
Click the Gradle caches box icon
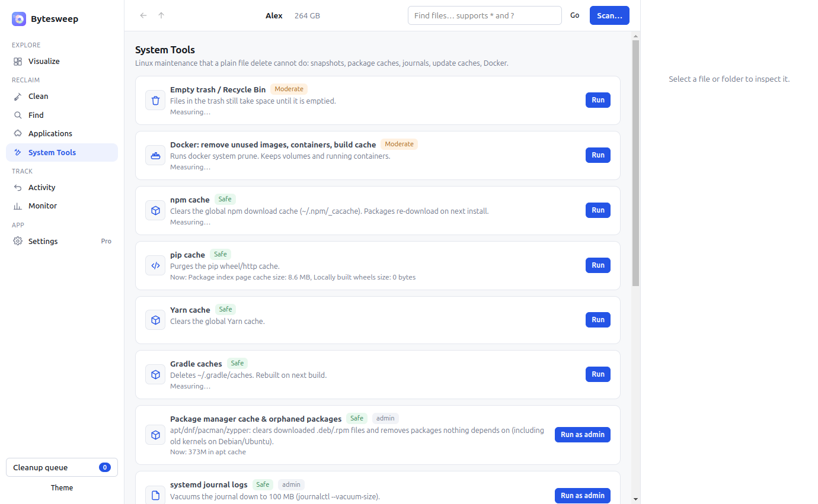[155, 374]
